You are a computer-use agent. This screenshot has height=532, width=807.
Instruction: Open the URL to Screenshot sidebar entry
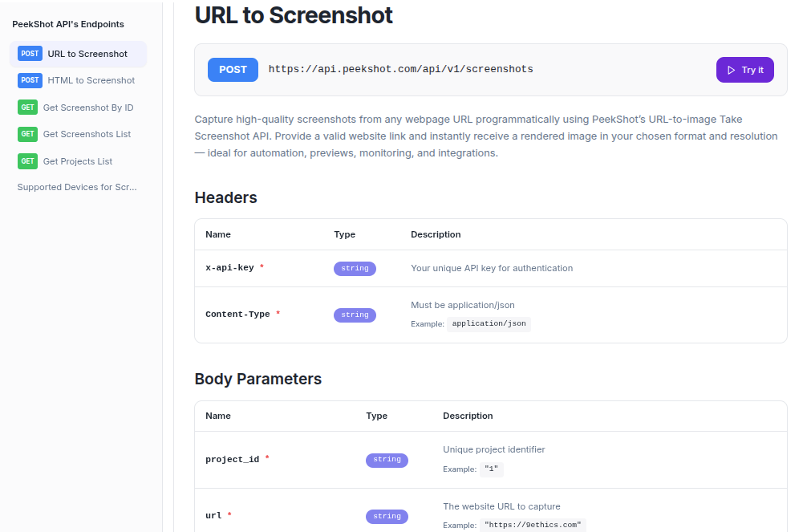pyautogui.click(x=87, y=54)
